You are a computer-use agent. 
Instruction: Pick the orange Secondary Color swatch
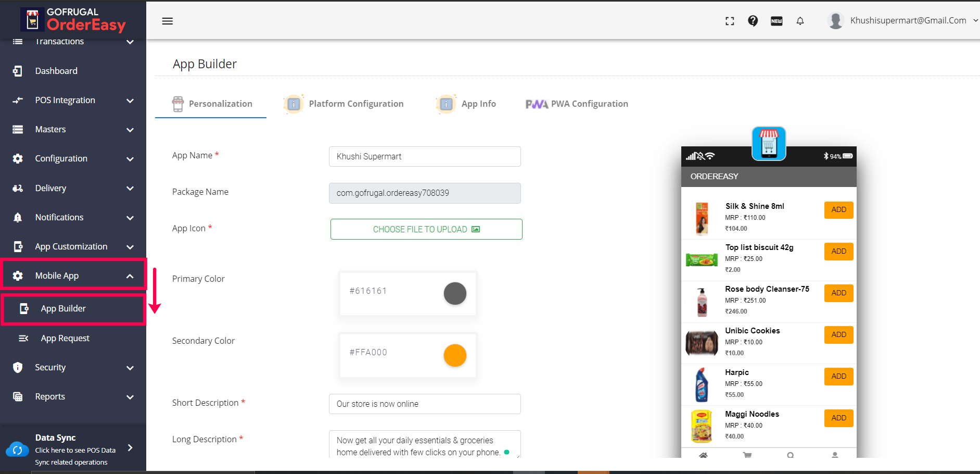coord(455,355)
